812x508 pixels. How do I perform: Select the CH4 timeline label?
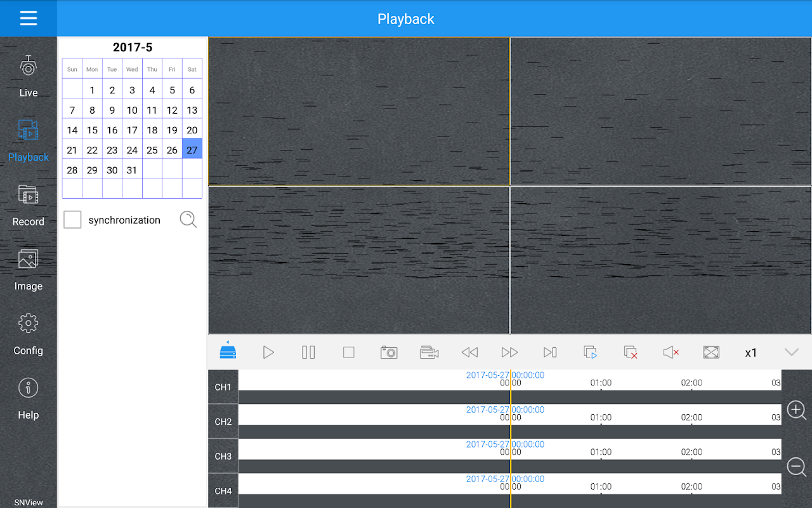[223, 491]
